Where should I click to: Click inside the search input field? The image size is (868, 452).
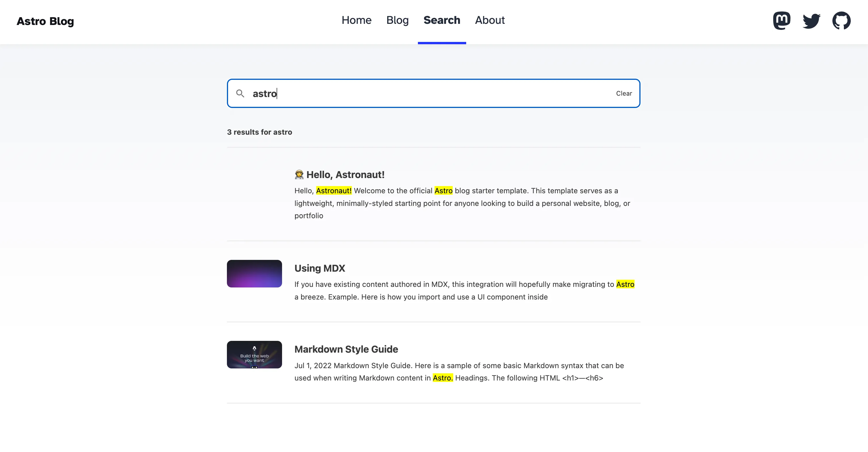coord(371,93)
